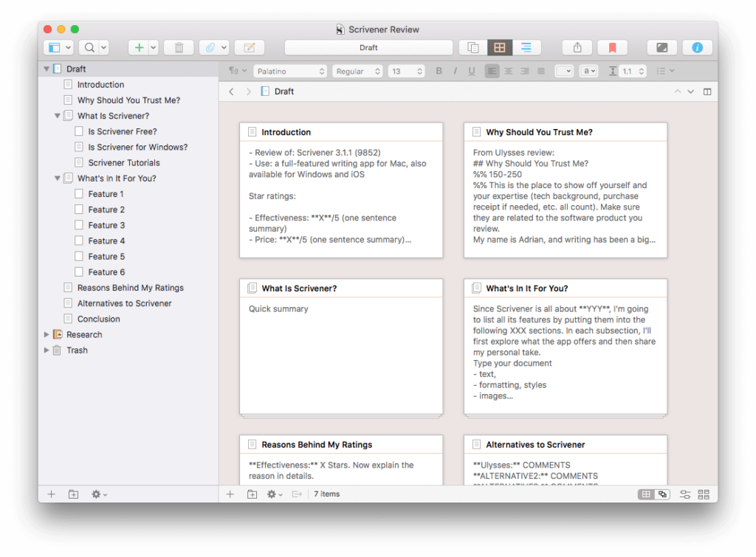Click the move-to arrow in footer
This screenshot has height=557, width=756.
coord(297,494)
